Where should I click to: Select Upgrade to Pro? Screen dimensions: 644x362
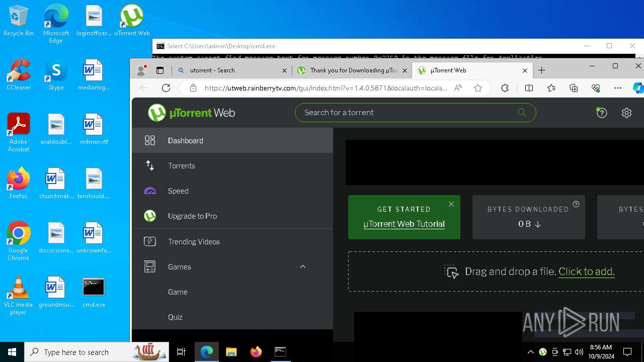[x=232, y=216]
